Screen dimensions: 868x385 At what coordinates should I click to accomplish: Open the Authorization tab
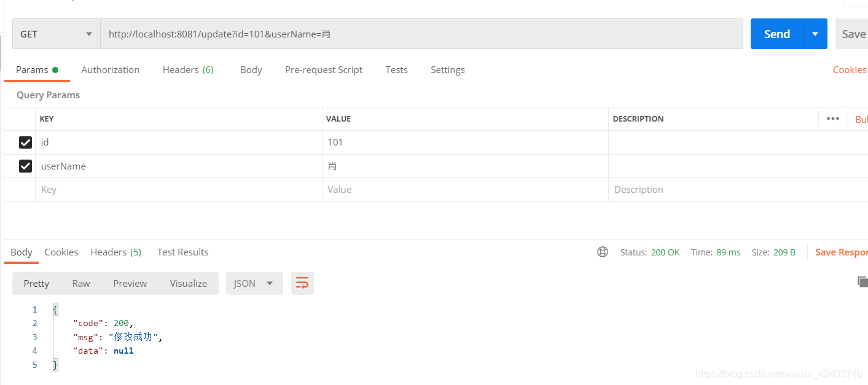click(x=111, y=69)
